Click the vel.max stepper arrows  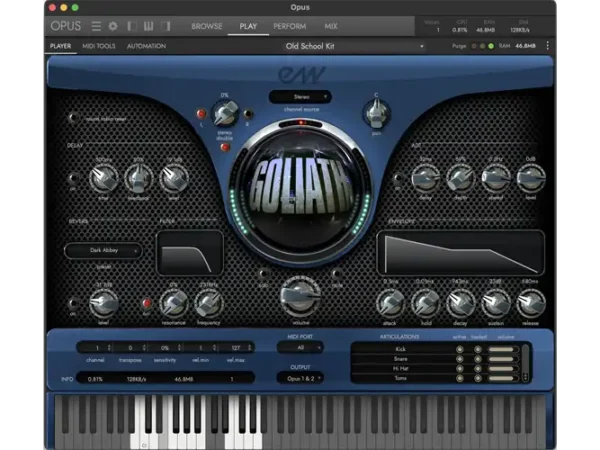pyautogui.click(x=249, y=347)
